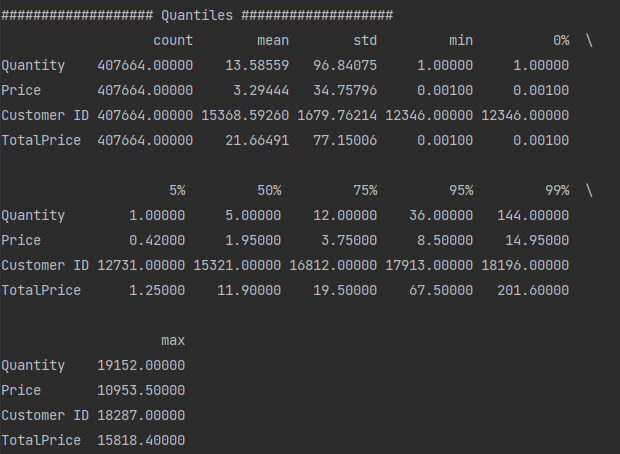Image resolution: width=620 pixels, height=454 pixels.
Task: Select the Quantity median value 5.00000
Action: click(253, 215)
